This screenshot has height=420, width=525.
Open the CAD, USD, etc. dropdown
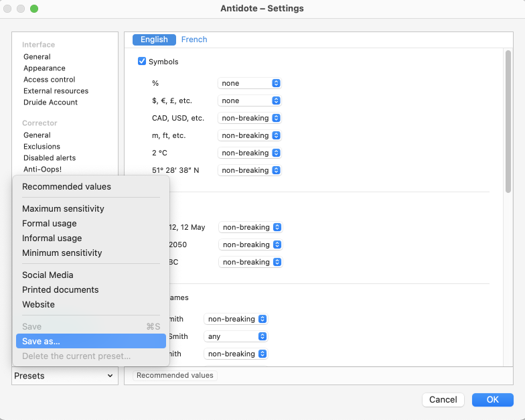(x=249, y=118)
